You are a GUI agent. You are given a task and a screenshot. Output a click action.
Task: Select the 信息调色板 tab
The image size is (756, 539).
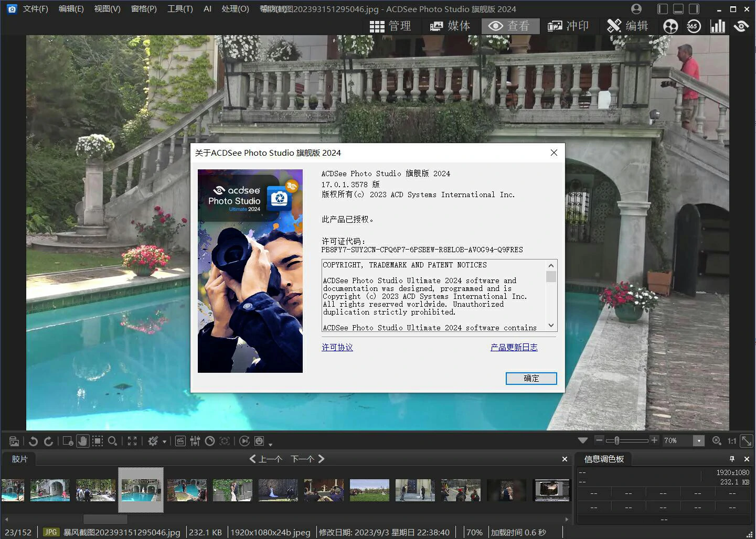click(x=604, y=459)
